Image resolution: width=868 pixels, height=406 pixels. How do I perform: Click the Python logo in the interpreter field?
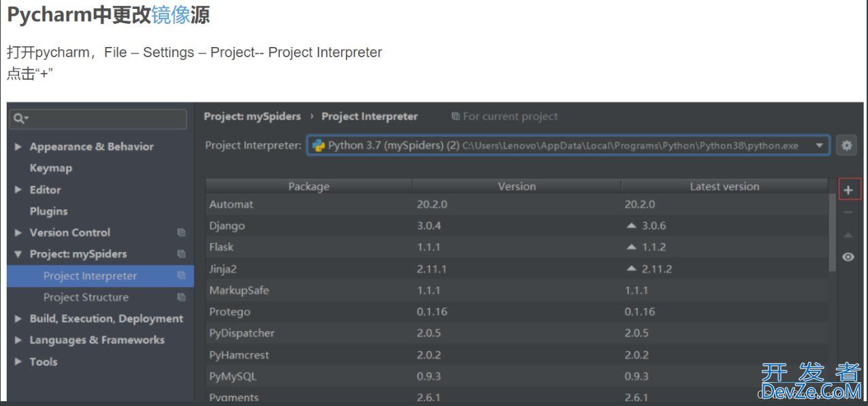318,145
